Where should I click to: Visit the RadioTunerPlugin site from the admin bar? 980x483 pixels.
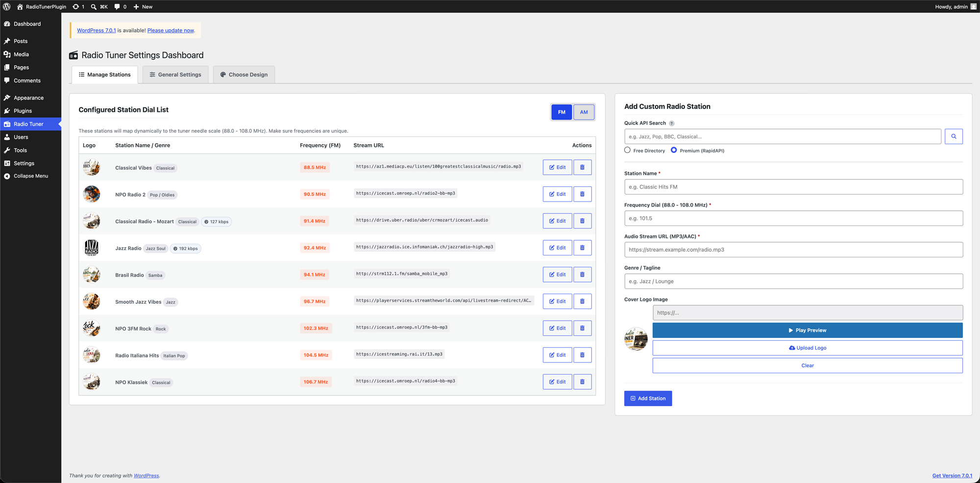pos(42,6)
